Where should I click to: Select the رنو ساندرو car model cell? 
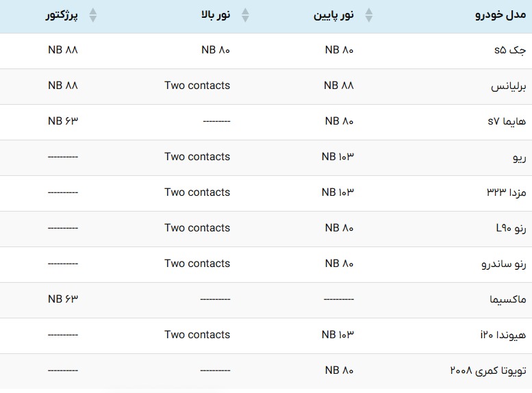click(x=504, y=264)
